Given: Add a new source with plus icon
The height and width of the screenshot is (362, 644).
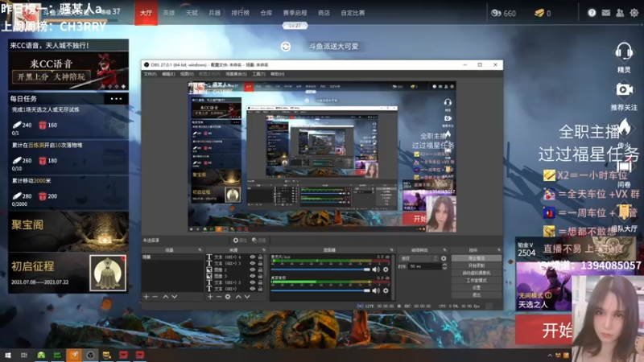Looking at the screenshot, I should point(210,296).
